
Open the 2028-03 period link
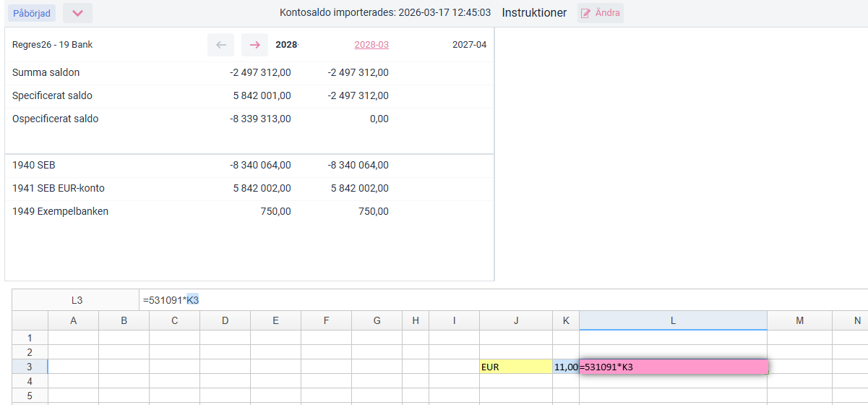pos(371,45)
